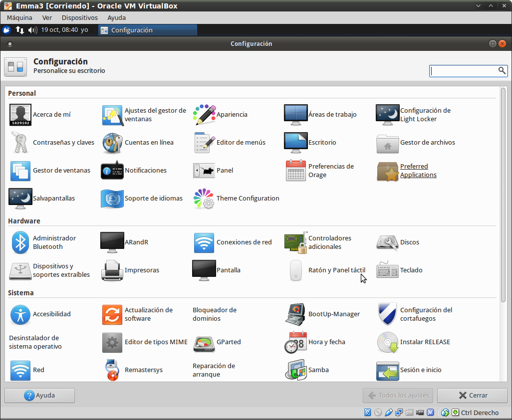512x420 pixels.
Task: Open the Máquina menu
Action: pos(19,17)
